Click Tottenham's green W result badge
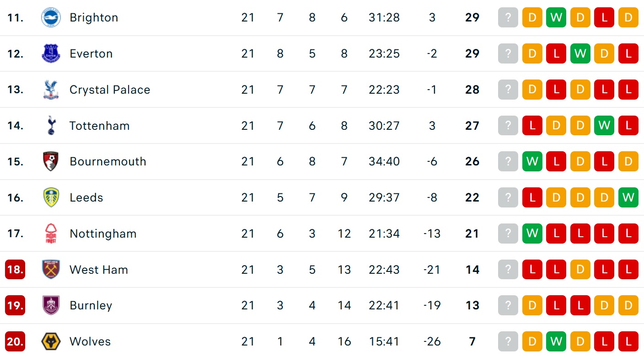The image size is (644, 356). (x=604, y=126)
